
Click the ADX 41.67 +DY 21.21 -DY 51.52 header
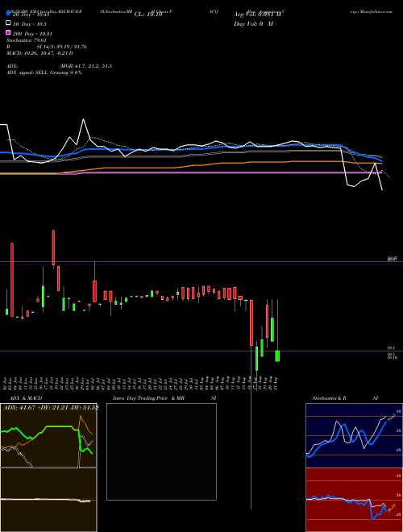coord(51,407)
